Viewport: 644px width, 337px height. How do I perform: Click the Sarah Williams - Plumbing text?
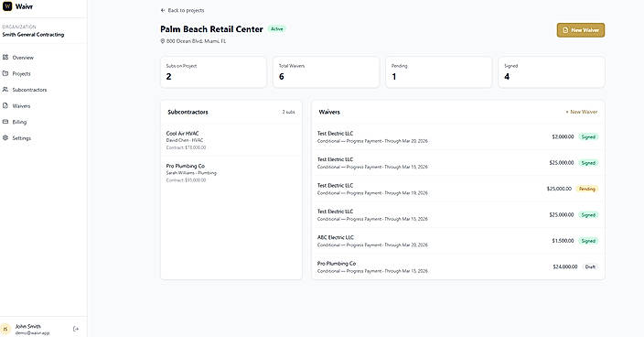[x=191, y=173]
